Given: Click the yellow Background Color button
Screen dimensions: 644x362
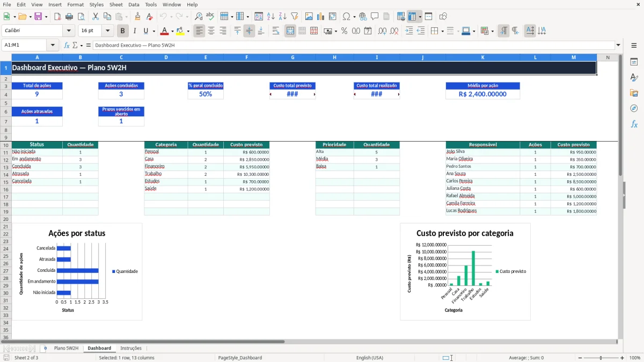Looking at the screenshot, I should [x=180, y=31].
